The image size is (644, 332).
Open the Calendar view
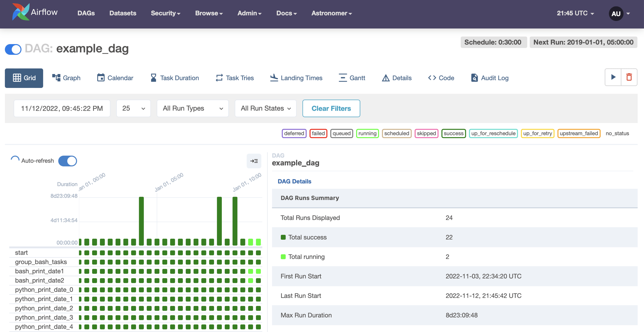click(115, 78)
